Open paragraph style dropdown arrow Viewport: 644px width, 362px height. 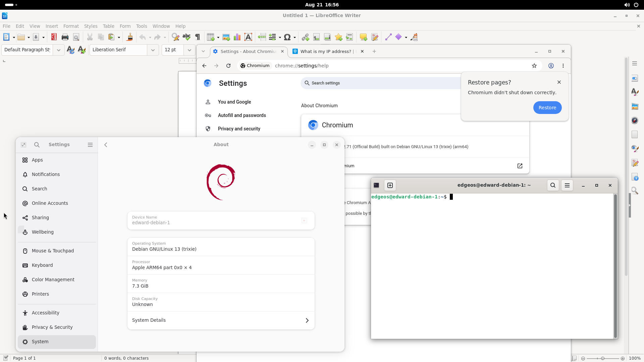58,50
